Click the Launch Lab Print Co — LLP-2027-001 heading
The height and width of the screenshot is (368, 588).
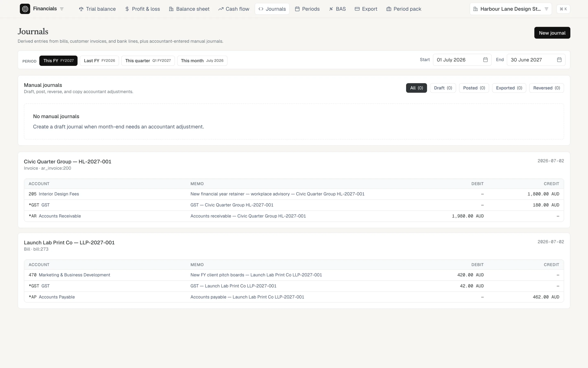pyautogui.click(x=69, y=243)
